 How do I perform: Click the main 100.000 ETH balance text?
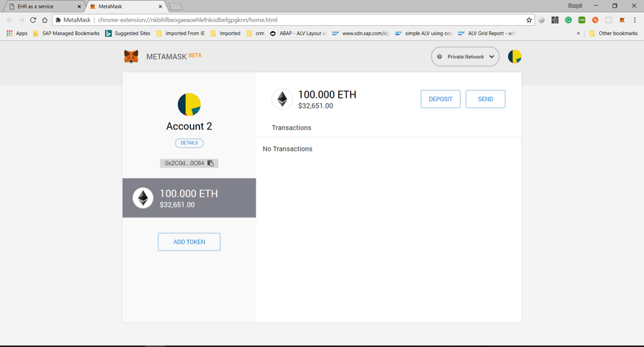tap(328, 95)
